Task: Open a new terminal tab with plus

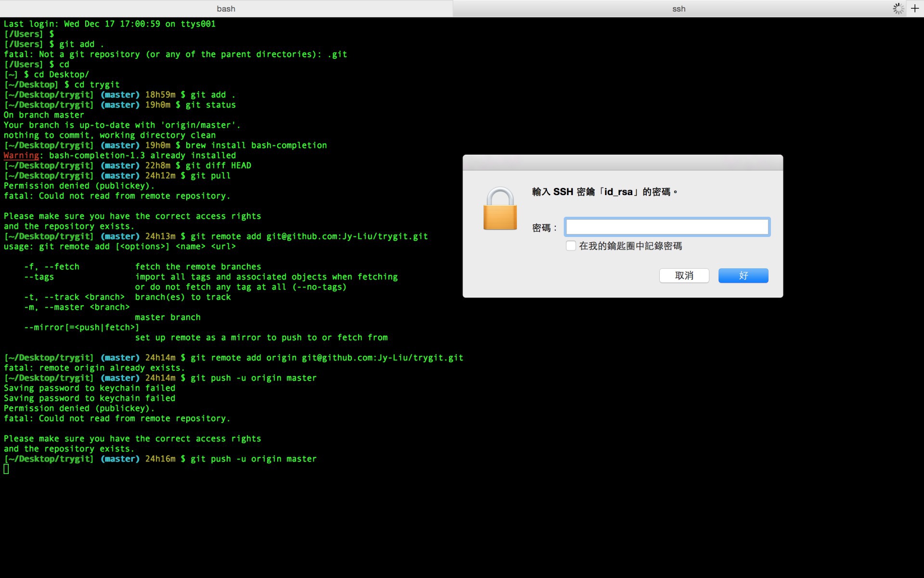Action: click(915, 9)
